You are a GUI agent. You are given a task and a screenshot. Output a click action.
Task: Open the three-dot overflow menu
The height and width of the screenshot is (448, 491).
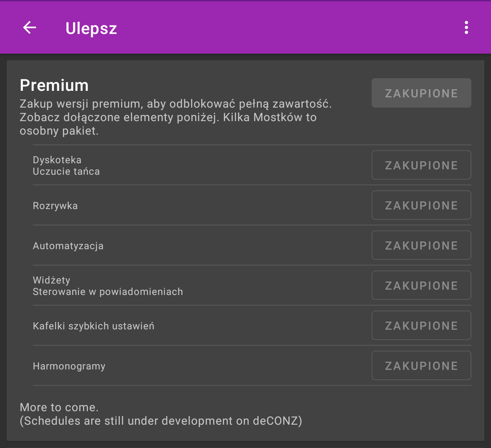[x=466, y=28]
